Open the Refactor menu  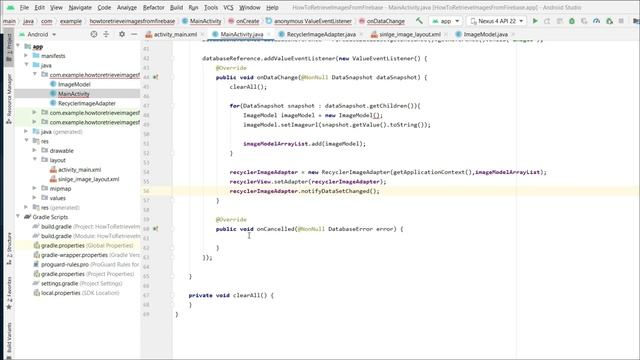pyautogui.click(x=153, y=7)
